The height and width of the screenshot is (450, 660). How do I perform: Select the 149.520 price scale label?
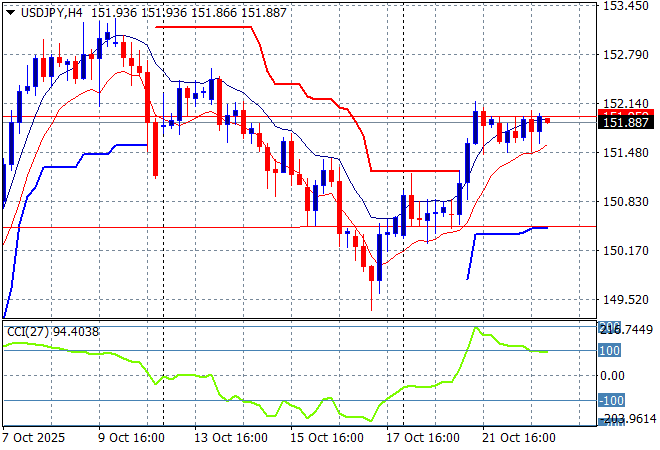point(626,300)
